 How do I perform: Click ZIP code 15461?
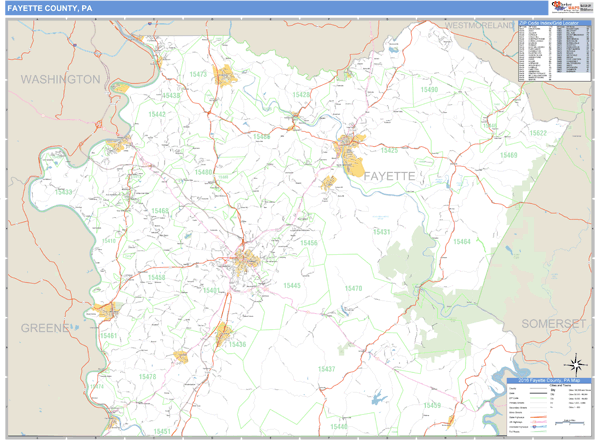coord(108,336)
